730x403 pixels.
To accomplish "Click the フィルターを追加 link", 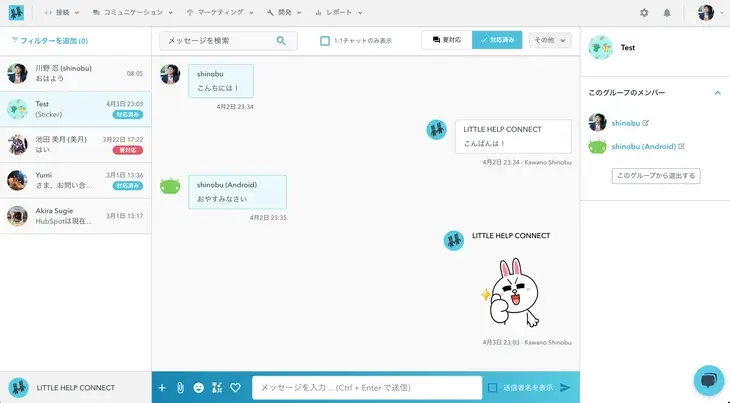I will (50, 41).
